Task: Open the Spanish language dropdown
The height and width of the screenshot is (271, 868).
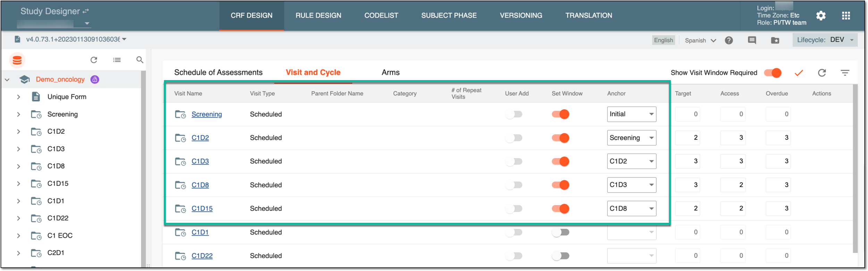Action: pyautogui.click(x=700, y=40)
